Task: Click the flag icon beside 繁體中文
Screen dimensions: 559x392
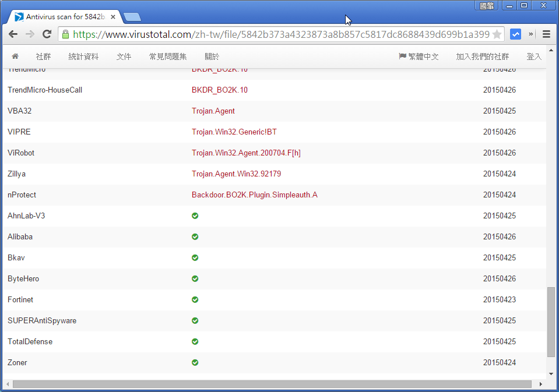Action: 402,56
